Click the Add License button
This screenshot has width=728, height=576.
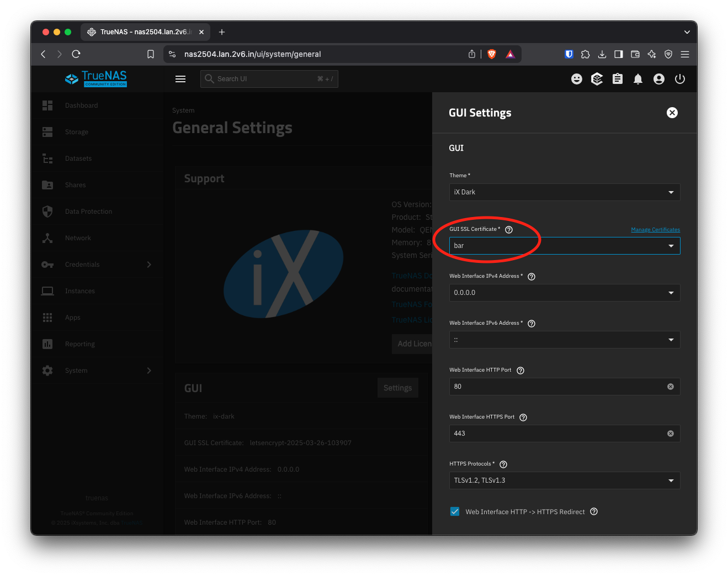(x=412, y=344)
